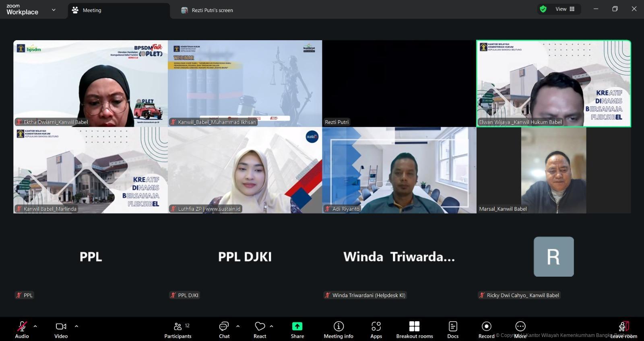This screenshot has height=341, width=644.
Task: Click Elwan Wijaya _Kanwil Hukum Babel label
Action: [x=520, y=122]
